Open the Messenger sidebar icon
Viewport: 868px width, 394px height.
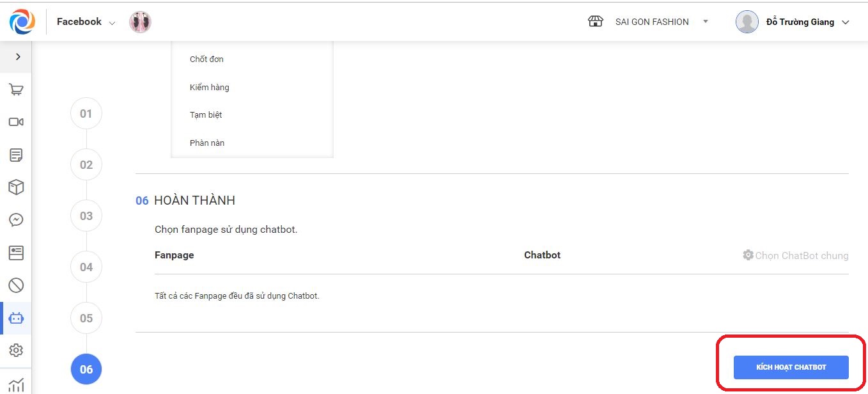(x=16, y=220)
